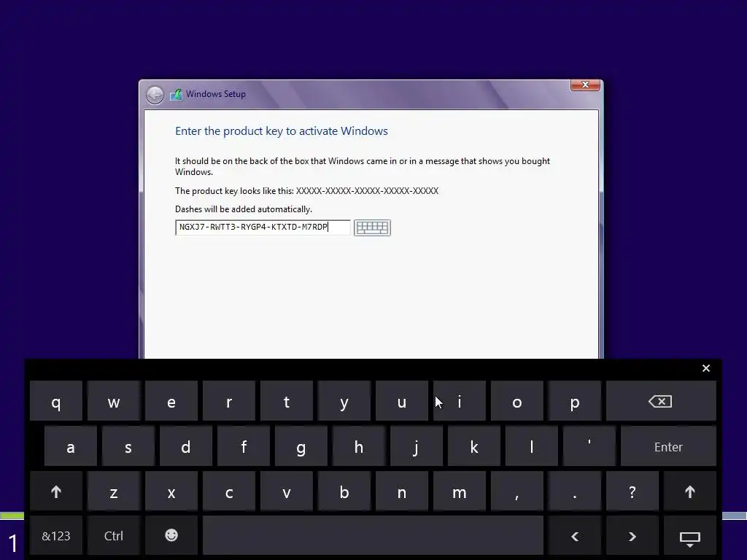Tap the Enter key on touch keyboard

click(x=668, y=446)
